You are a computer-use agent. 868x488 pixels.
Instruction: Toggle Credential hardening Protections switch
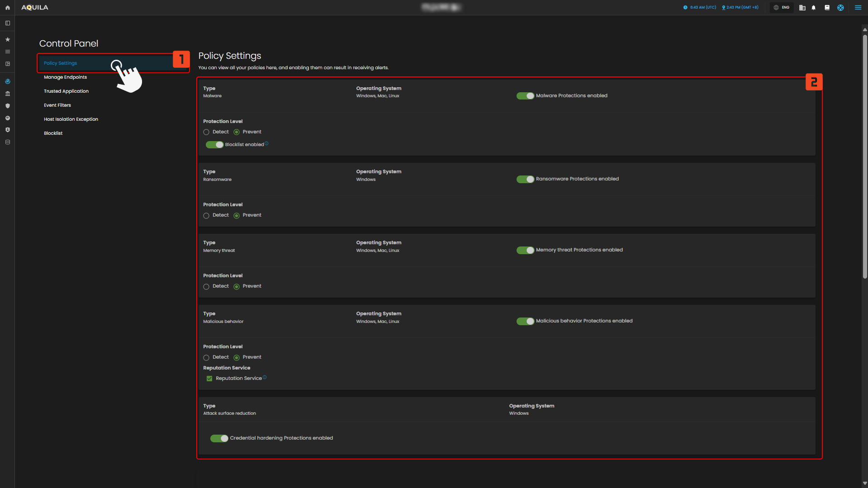[x=219, y=438]
